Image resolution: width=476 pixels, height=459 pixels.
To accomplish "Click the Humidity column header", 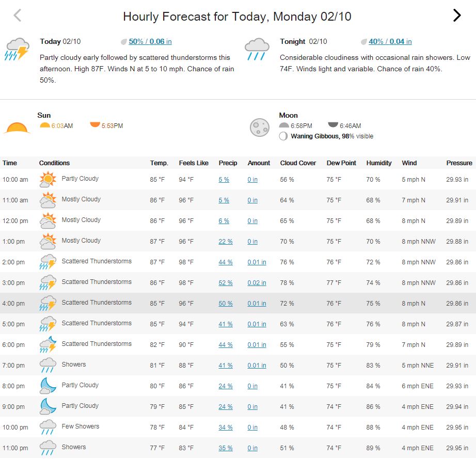I will [x=379, y=163].
